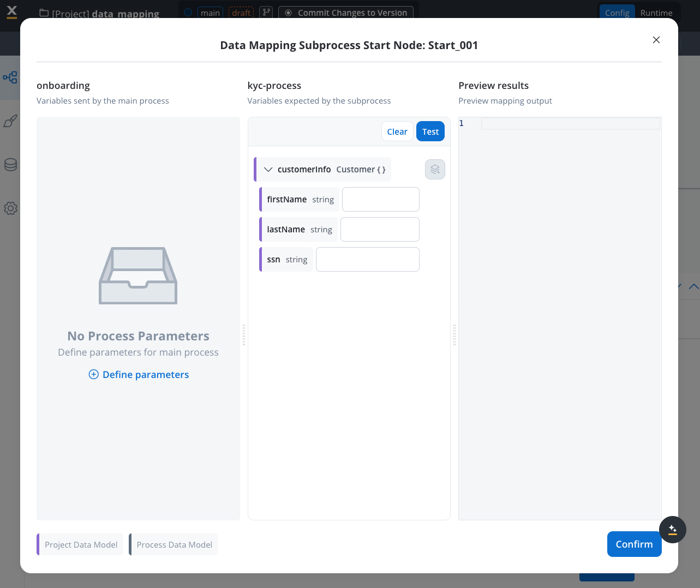
Task: Focus the ssn mapping input field
Action: click(367, 260)
